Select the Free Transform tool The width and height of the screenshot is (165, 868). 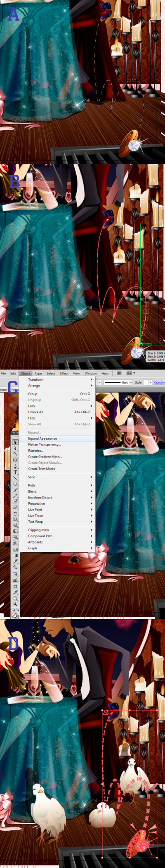pos(15,531)
